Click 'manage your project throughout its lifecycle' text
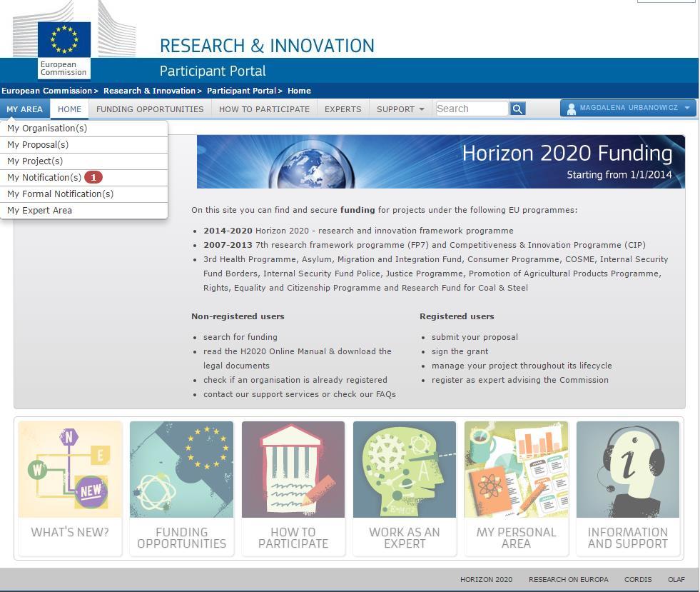700x592 pixels. [x=522, y=366]
